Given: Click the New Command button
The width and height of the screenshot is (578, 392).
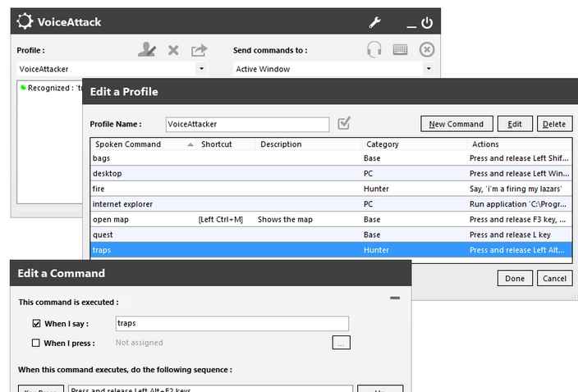Looking at the screenshot, I should coord(456,124).
